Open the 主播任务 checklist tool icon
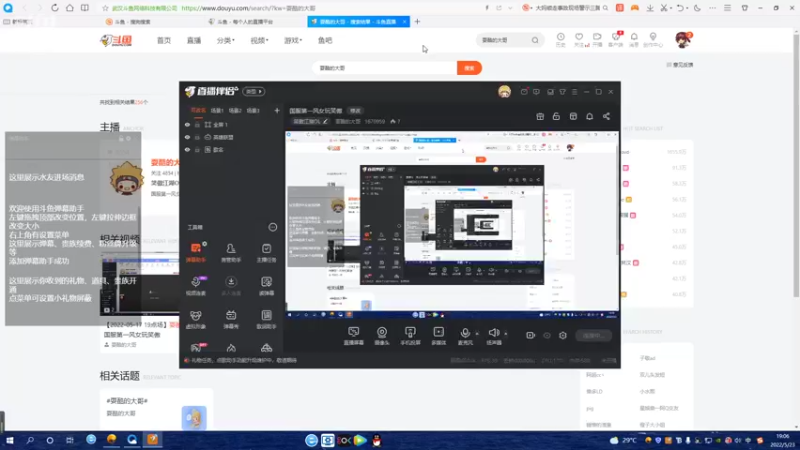800x450 pixels. [x=266, y=252]
